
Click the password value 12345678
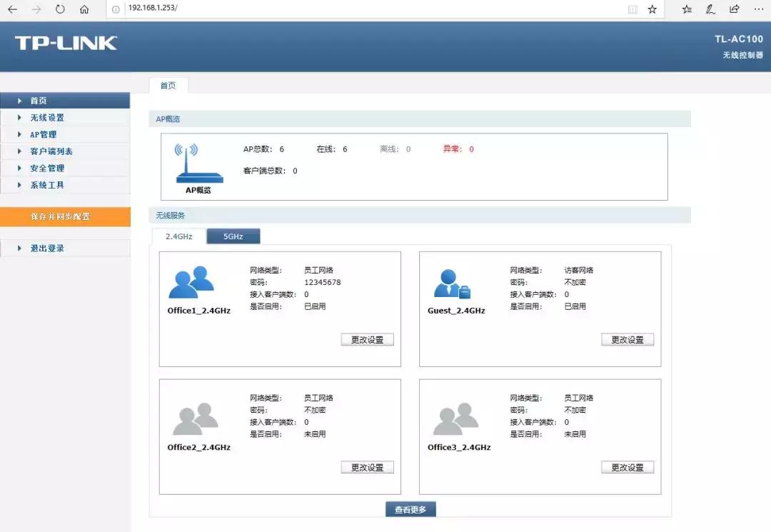[x=323, y=282]
